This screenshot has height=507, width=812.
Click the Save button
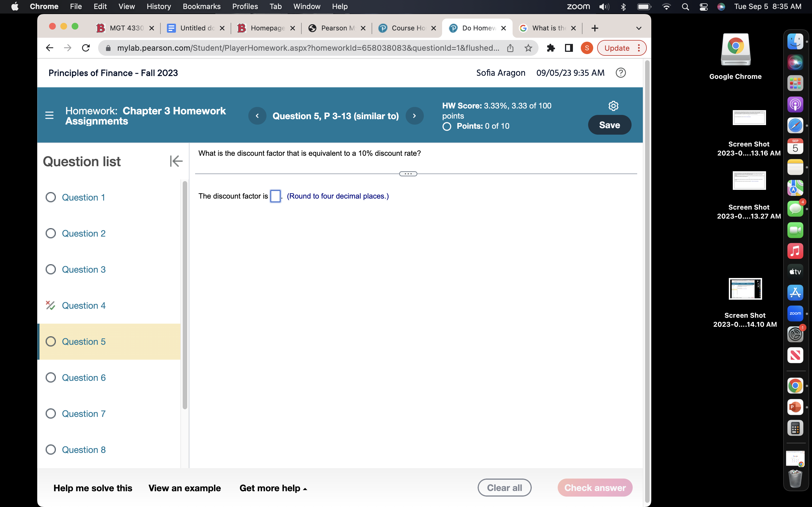click(609, 125)
